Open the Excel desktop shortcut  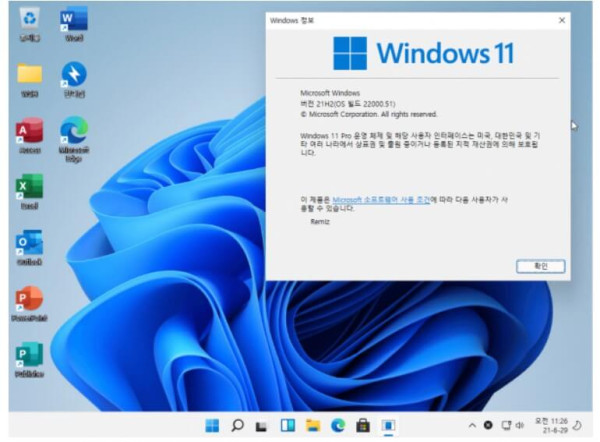click(29, 192)
